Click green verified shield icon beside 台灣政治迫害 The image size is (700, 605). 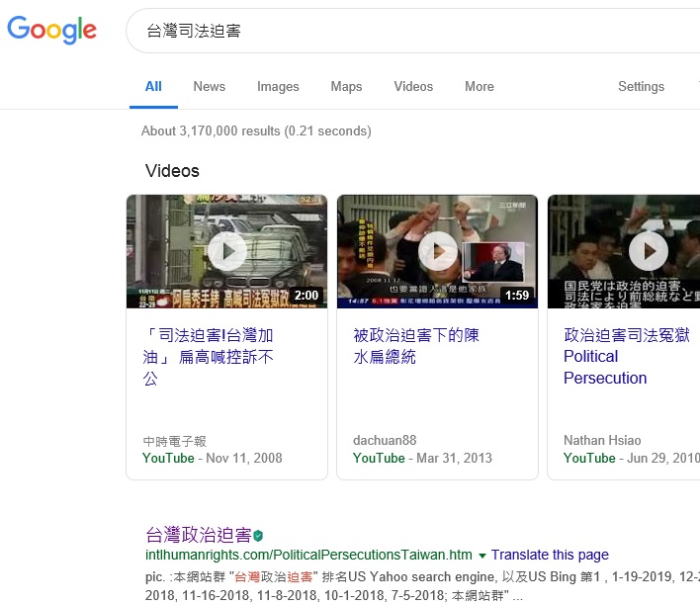[258, 536]
